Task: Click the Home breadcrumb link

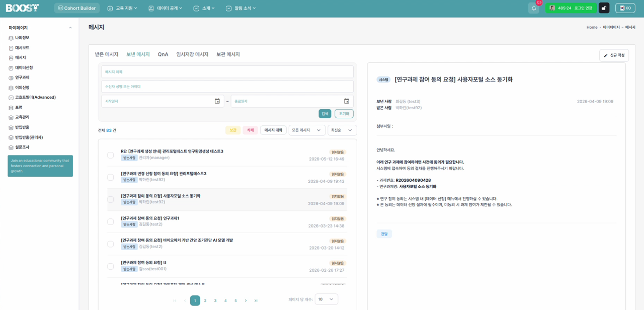Action: pos(592,27)
